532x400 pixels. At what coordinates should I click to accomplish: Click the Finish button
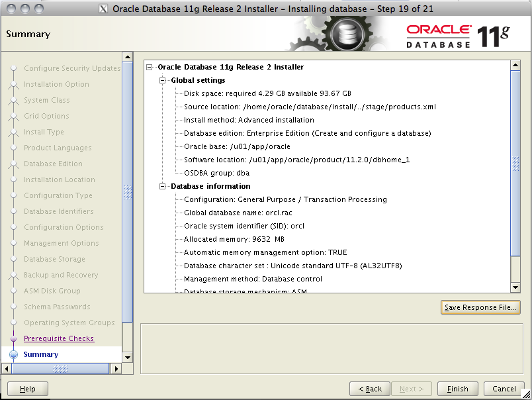pos(457,389)
